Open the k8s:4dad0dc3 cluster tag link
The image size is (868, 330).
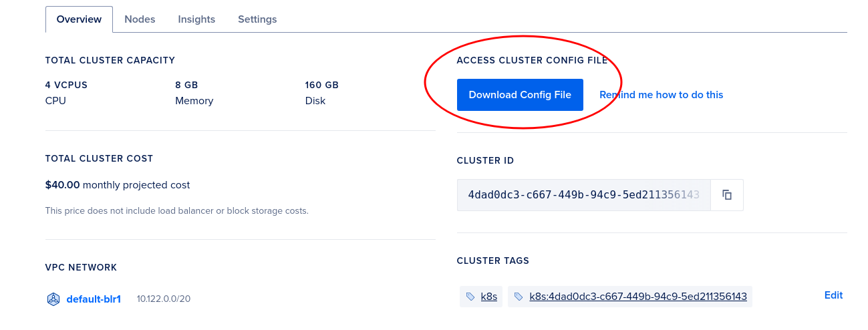[637, 297]
